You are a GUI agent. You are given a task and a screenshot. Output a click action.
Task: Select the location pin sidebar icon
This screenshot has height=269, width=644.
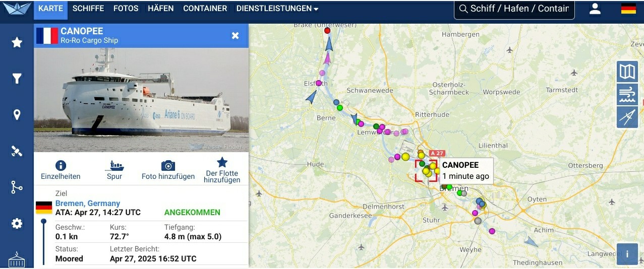tap(17, 115)
